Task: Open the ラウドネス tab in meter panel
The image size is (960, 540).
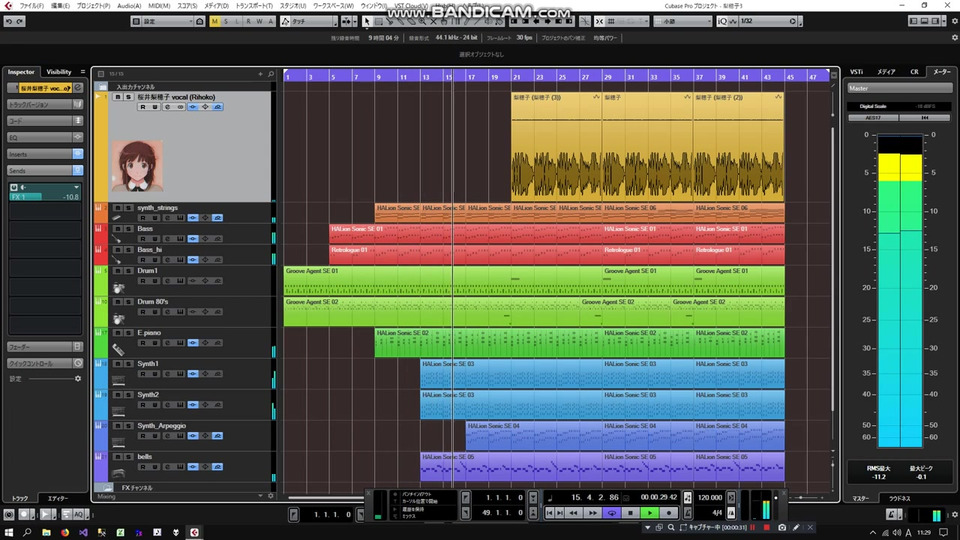Action: point(899,498)
